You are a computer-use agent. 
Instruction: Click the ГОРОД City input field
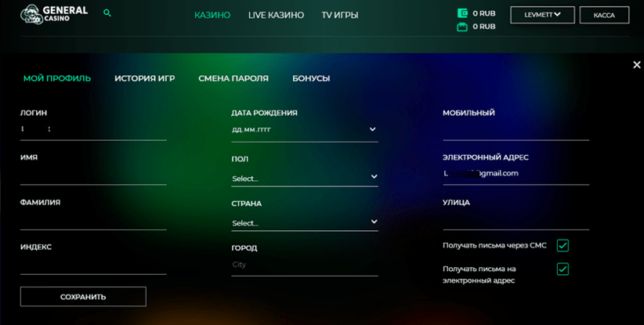coord(304,265)
